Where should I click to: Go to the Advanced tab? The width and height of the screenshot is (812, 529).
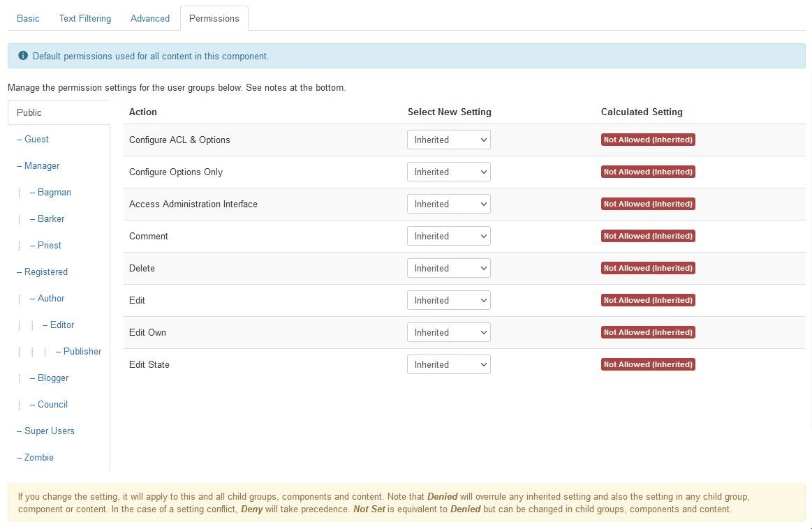pos(149,19)
